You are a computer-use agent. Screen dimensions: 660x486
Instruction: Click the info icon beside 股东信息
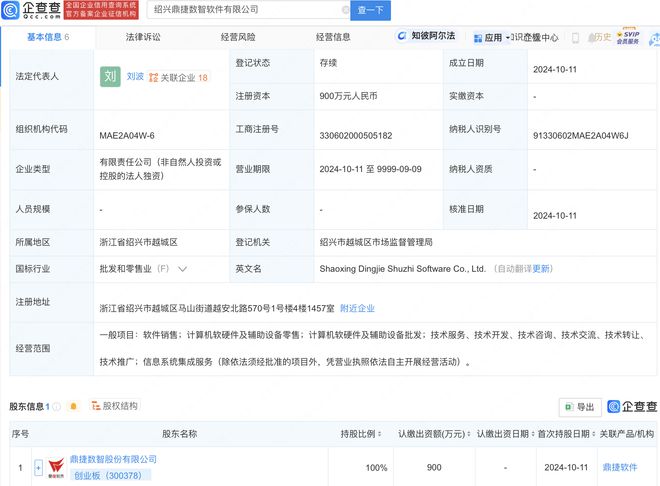click(x=56, y=406)
